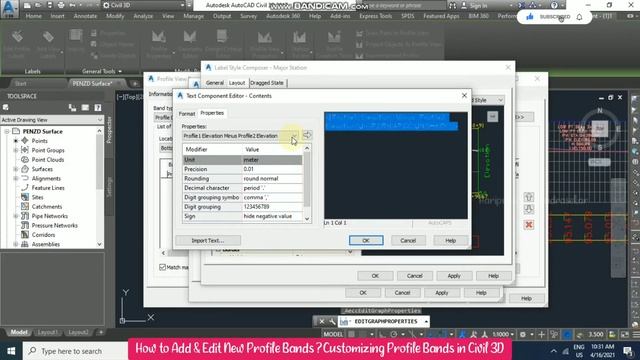Viewport: 640px width, 360px height.
Task: Open the Survey ribbon tab
Action: pos(248,16)
